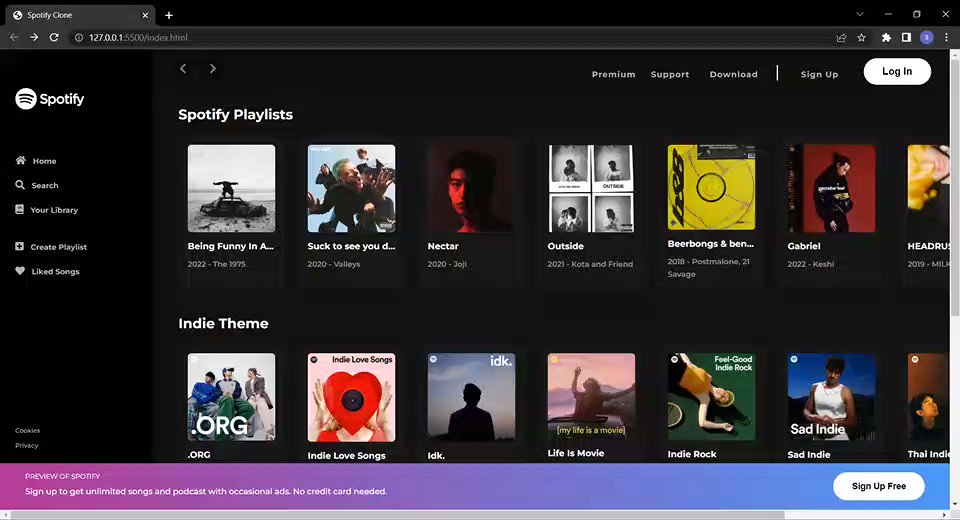Click the Create Playlist plus icon
This screenshot has height=520, width=960.
coord(20,246)
